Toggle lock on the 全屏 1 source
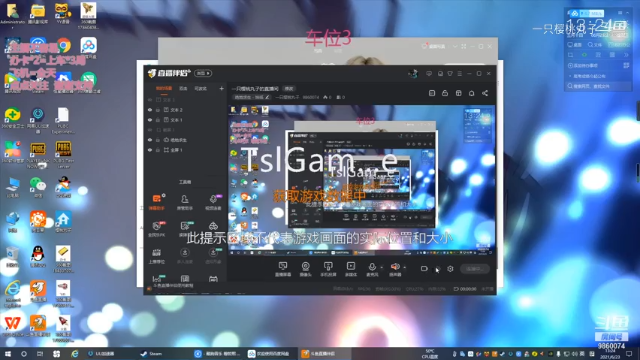Screen dimensions: 640x360 158,150
